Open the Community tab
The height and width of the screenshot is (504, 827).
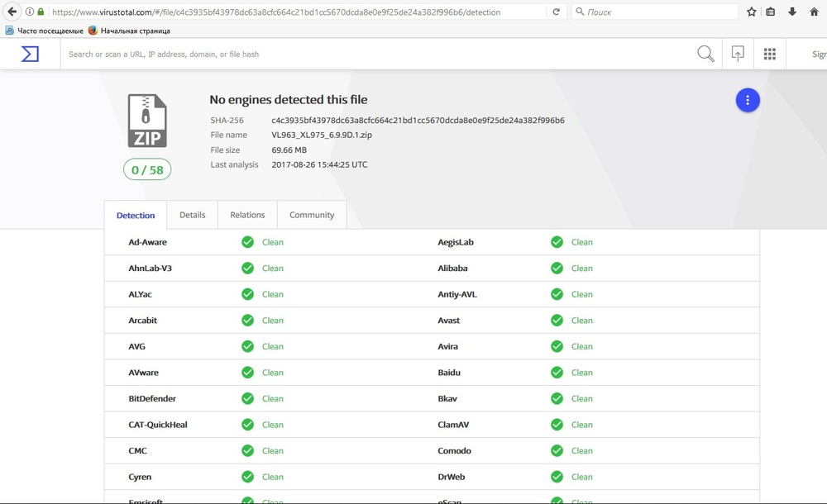pyautogui.click(x=312, y=215)
